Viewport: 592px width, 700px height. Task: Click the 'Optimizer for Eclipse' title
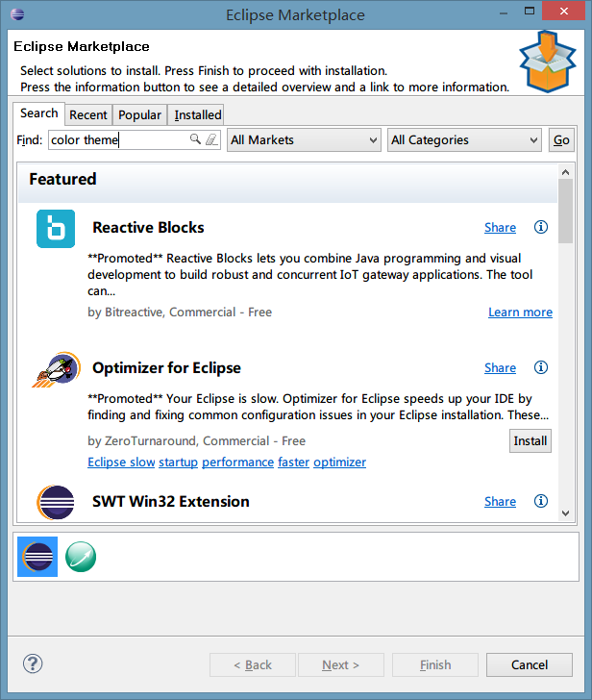(166, 368)
